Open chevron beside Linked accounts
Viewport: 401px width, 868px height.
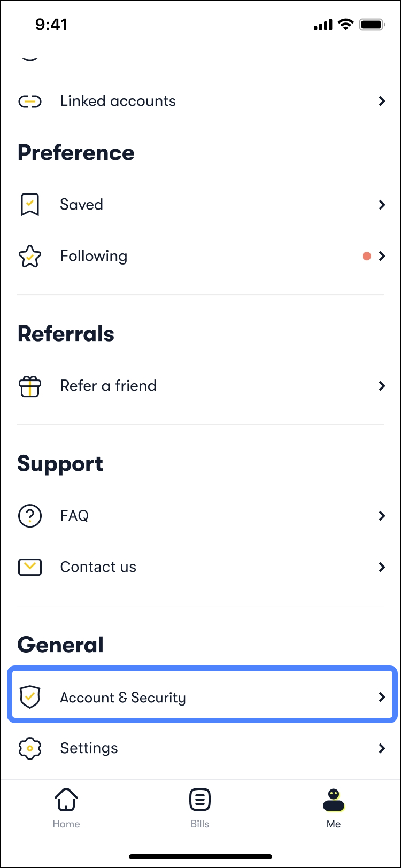pyautogui.click(x=382, y=101)
